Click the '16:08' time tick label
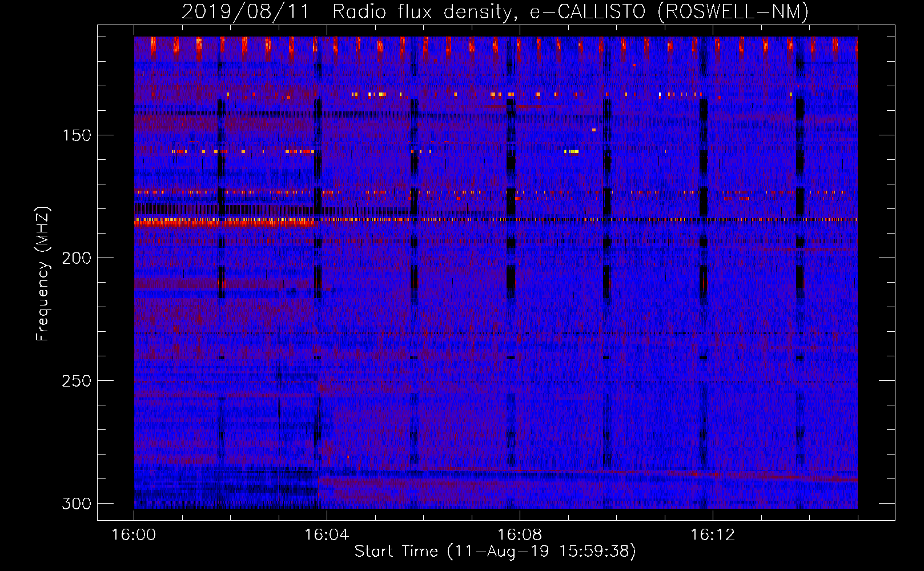924x571 pixels. point(520,535)
